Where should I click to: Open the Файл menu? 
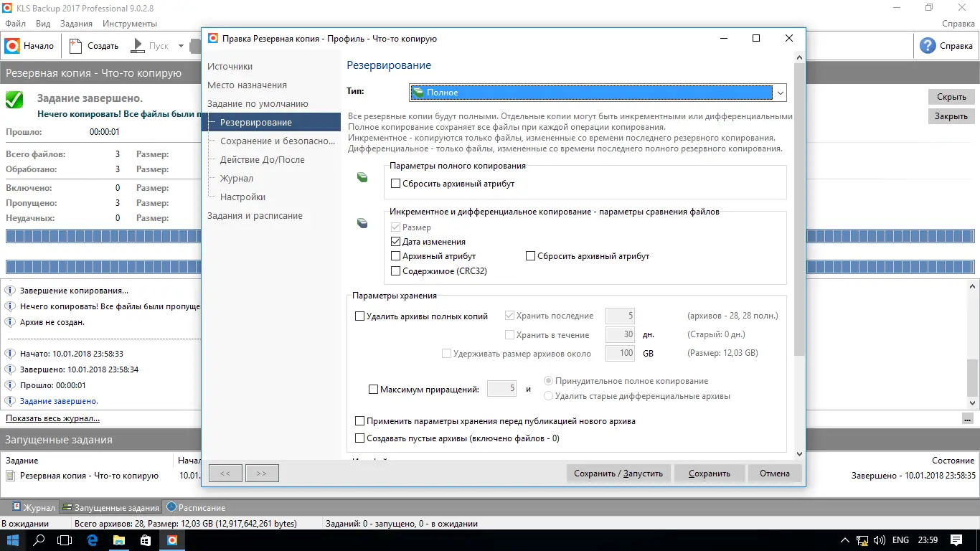click(x=15, y=24)
